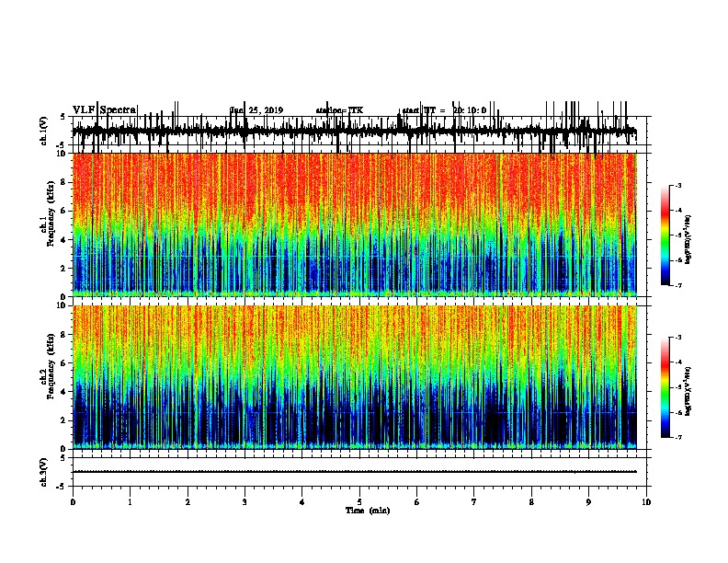728x563 pixels.
Task: Click the '-3' tick on ch.2 colorbar
Action: [x=677, y=338]
